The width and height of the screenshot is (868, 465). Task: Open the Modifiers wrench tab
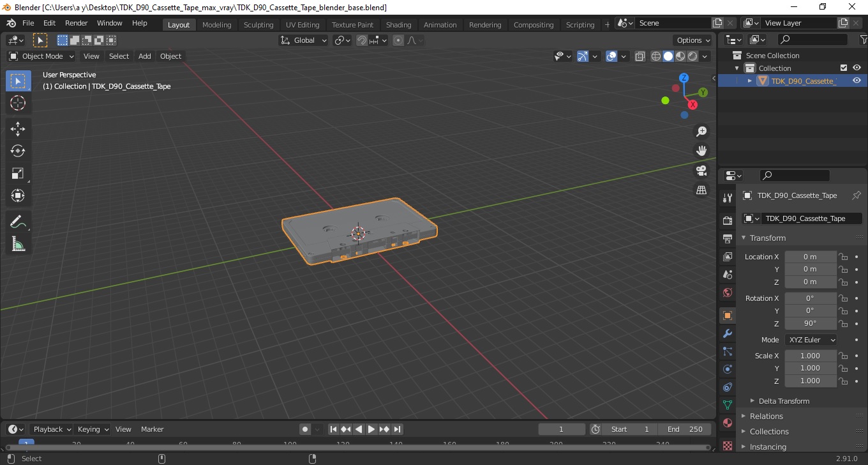pyautogui.click(x=727, y=333)
